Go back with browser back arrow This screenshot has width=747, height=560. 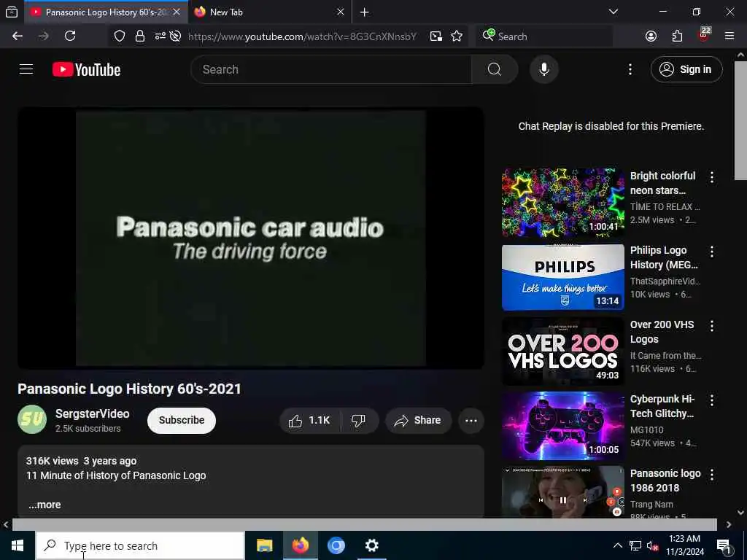[18, 36]
